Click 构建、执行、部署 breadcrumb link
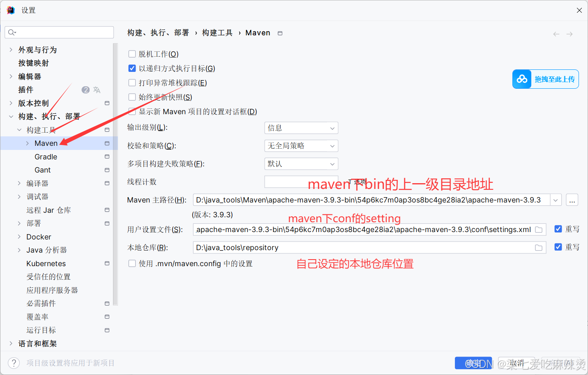 [x=158, y=33]
